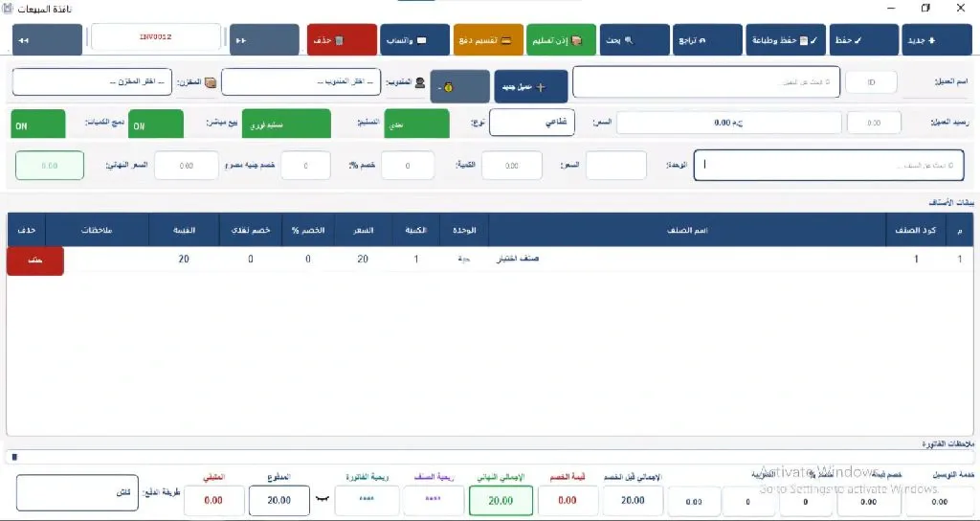Click the eye icon to show profit
Viewport: 980px width, 521px height.
pos(322,499)
